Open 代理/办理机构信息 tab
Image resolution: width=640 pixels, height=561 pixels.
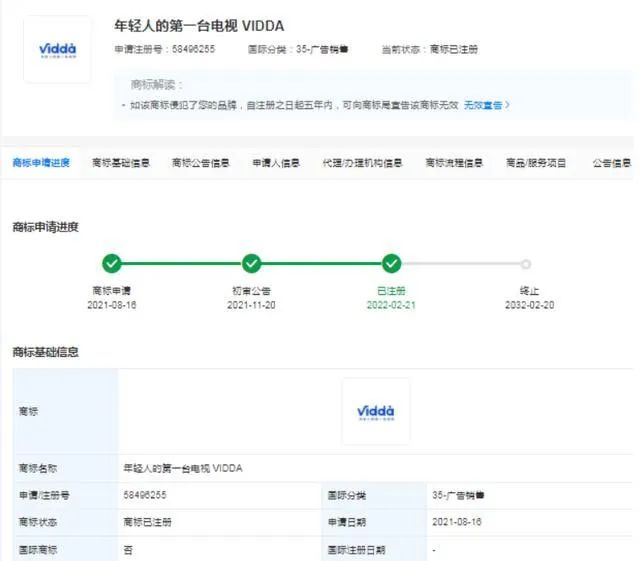point(362,163)
